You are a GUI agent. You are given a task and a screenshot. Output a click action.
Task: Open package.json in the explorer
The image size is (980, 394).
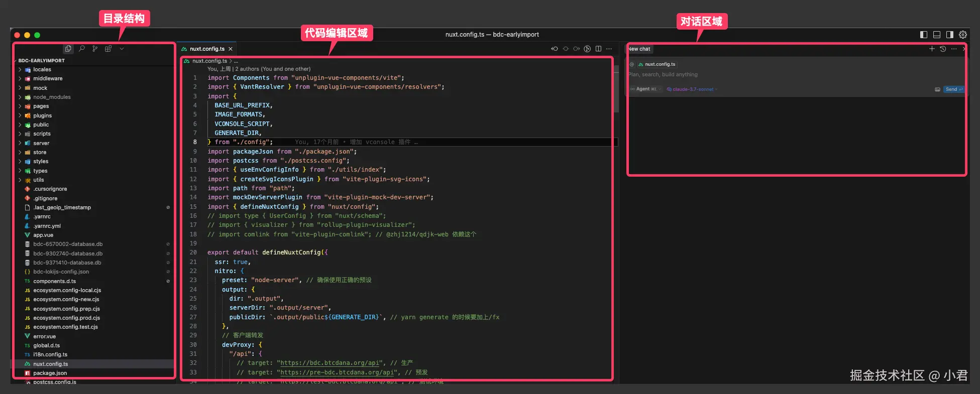coord(50,373)
